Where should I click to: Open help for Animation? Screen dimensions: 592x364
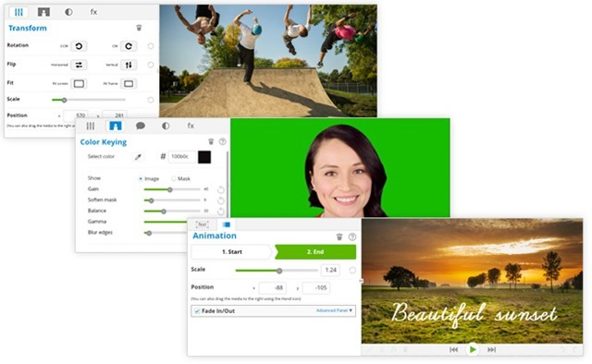coord(352,237)
